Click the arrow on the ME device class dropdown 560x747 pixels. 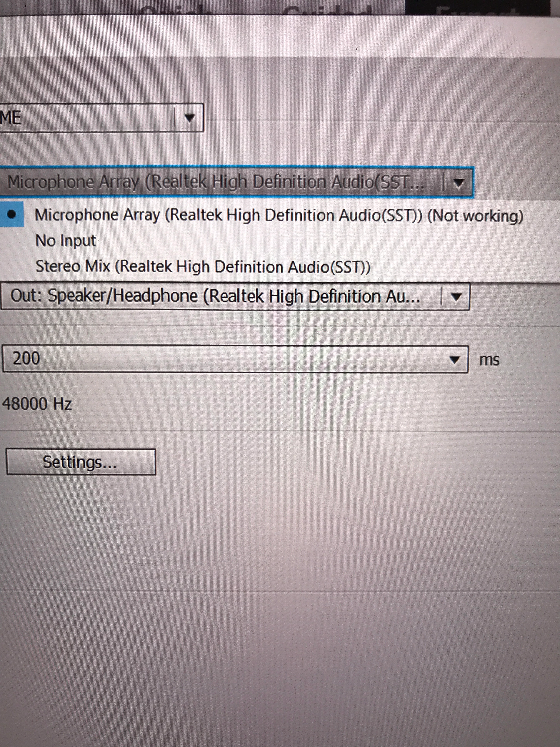[189, 118]
